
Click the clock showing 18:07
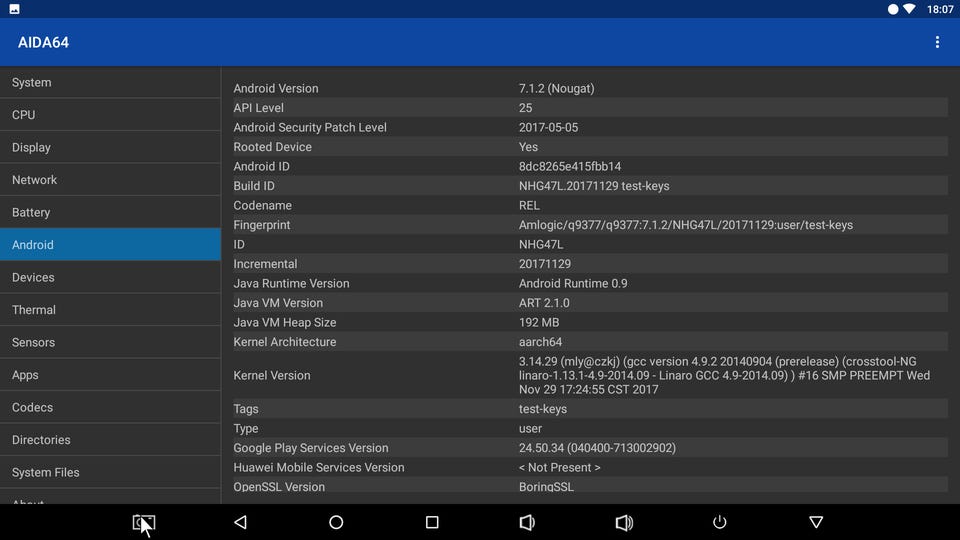point(940,9)
